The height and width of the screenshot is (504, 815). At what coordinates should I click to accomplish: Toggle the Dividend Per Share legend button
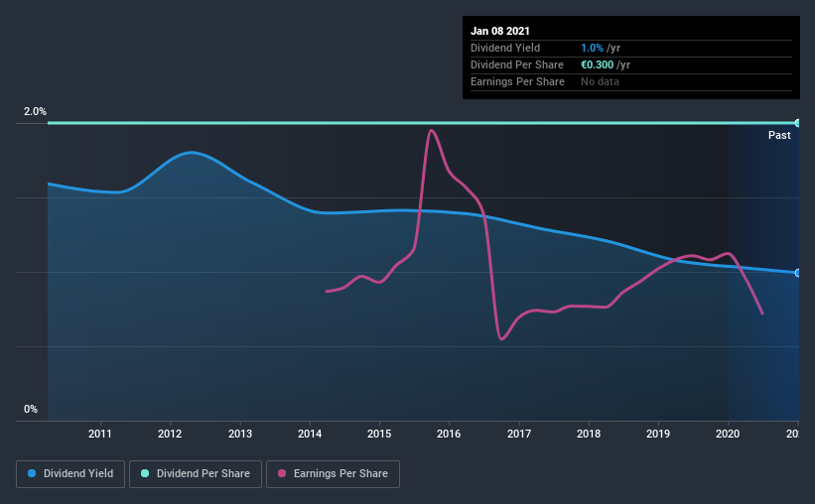point(196,474)
